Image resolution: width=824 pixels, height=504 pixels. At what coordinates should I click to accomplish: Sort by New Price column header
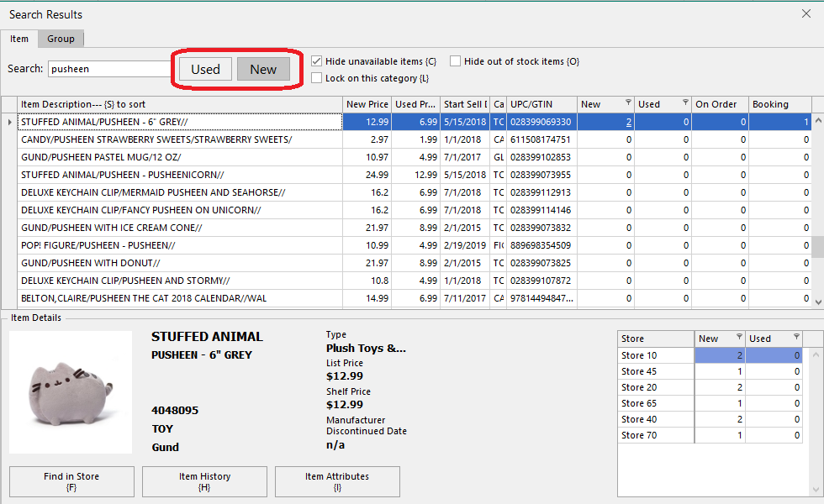pos(367,104)
